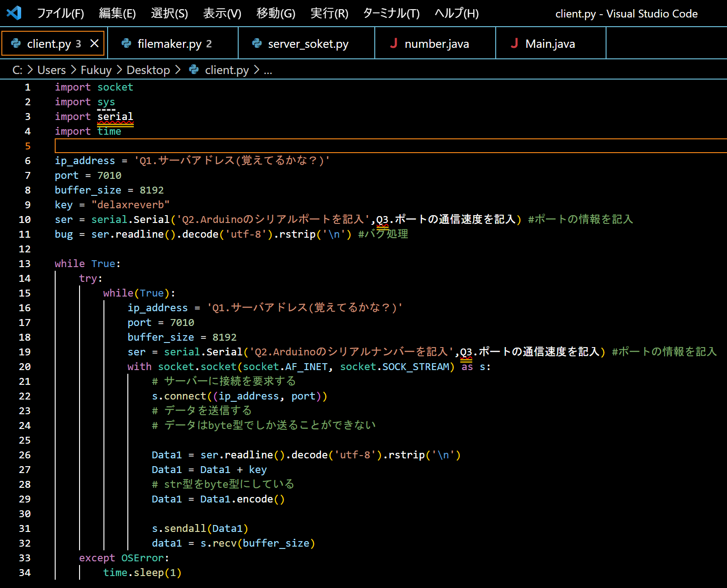This screenshot has width=727, height=588.
Task: Click the Python file icon in breadcrumb
Action: point(194,70)
